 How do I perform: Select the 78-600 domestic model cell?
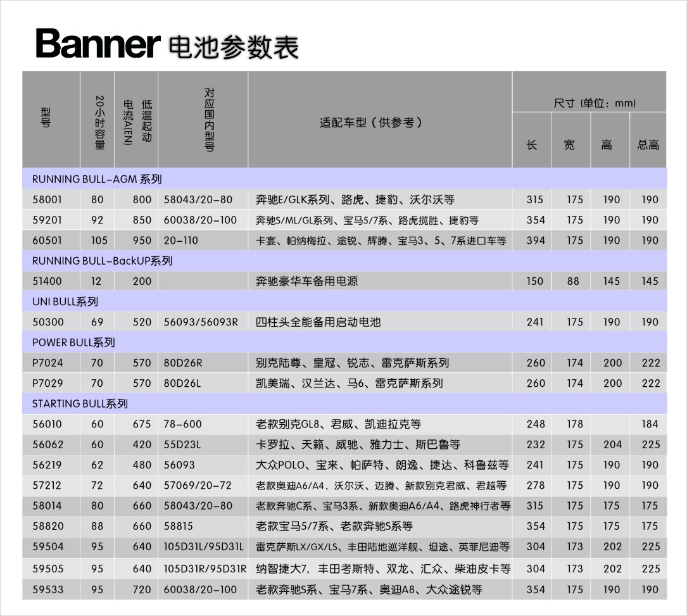pos(182,424)
